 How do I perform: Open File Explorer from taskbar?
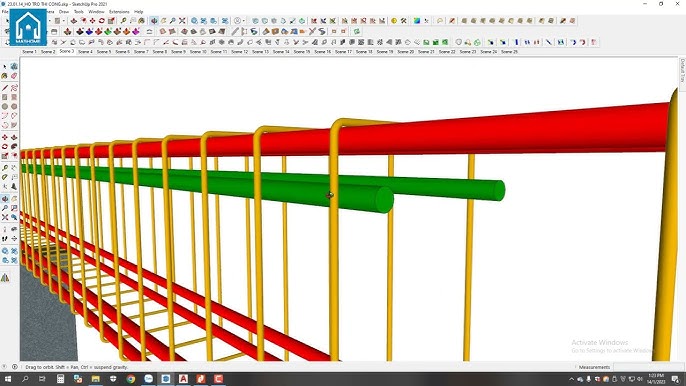pyautogui.click(x=95, y=379)
